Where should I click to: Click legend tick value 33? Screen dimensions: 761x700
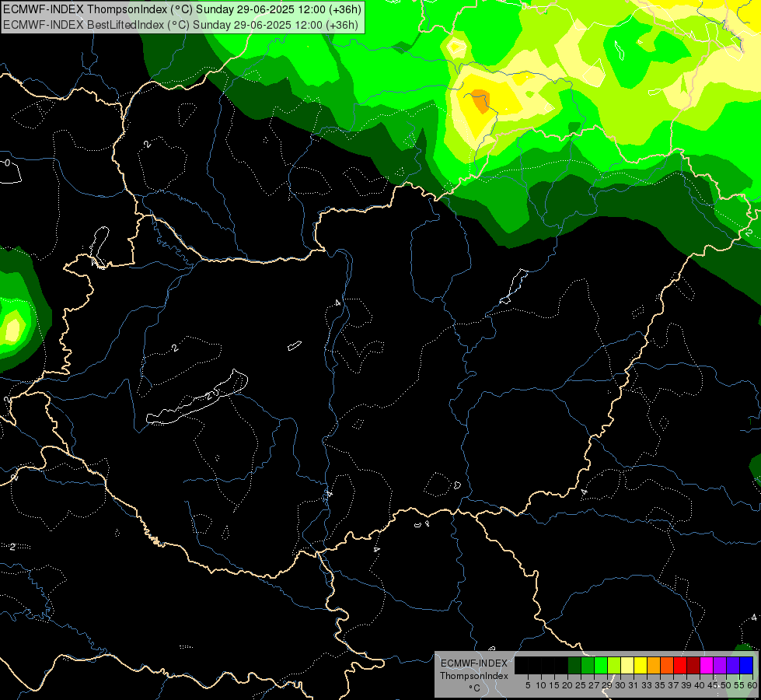(x=647, y=685)
